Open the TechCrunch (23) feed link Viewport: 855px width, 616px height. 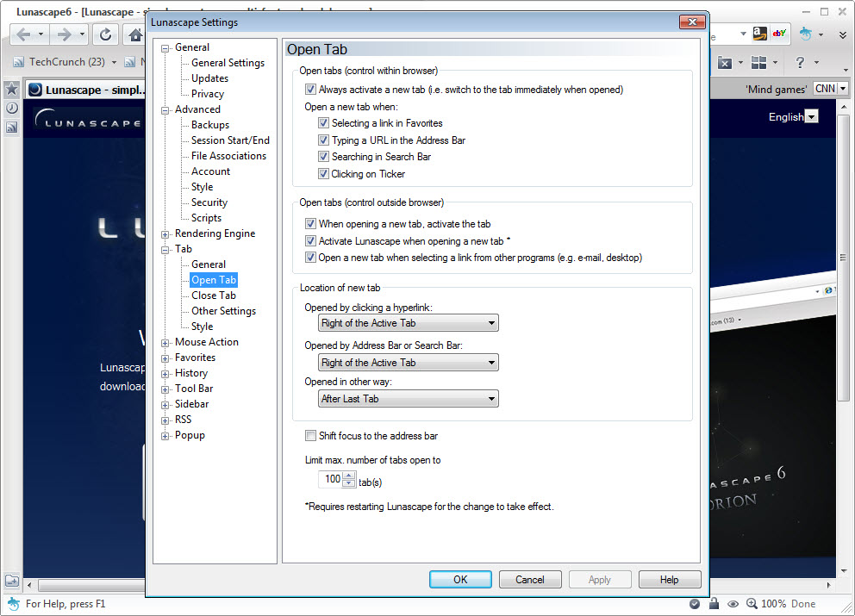(x=67, y=62)
